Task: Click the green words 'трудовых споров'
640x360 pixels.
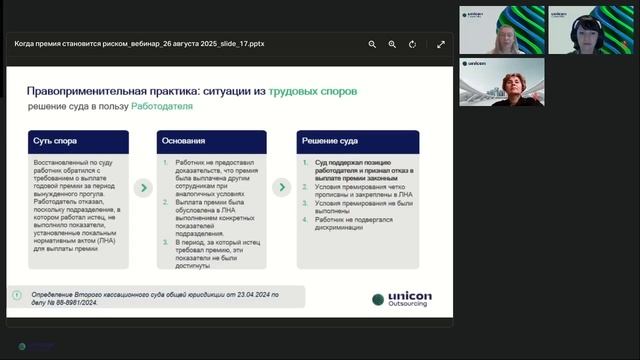Action: coord(313,91)
